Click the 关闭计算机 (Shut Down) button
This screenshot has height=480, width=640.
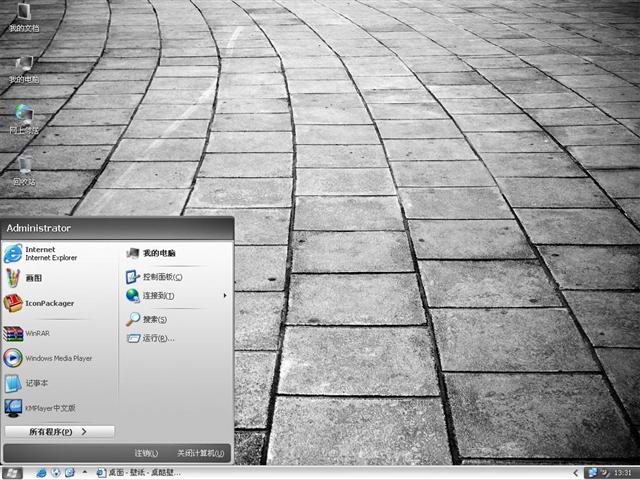click(x=200, y=453)
